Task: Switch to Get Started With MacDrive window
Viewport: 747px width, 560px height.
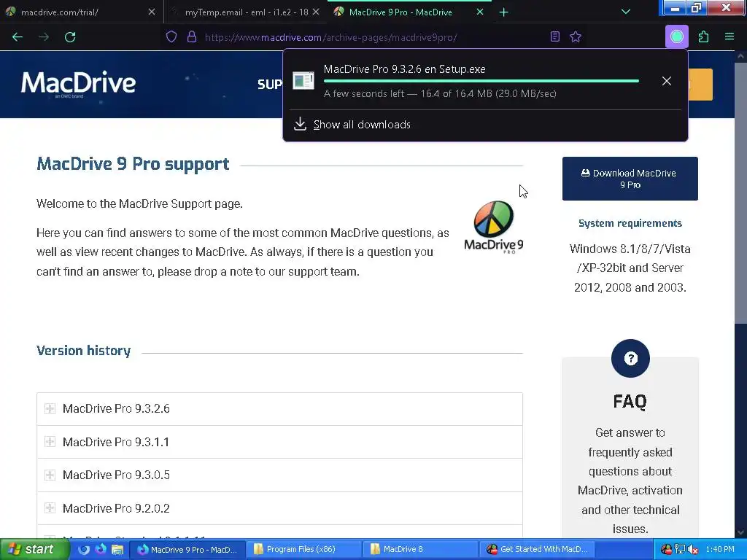Action: point(537,550)
